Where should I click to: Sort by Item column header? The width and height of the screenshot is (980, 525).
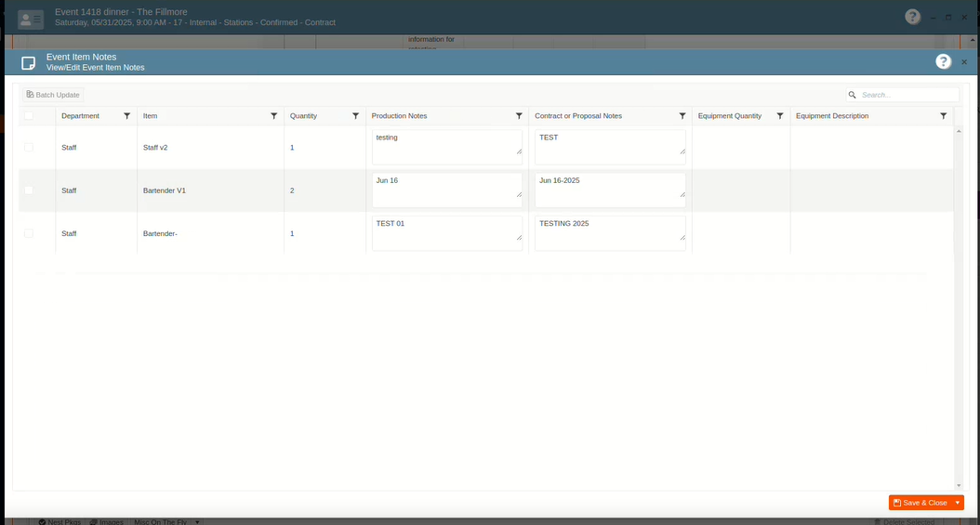tap(150, 116)
